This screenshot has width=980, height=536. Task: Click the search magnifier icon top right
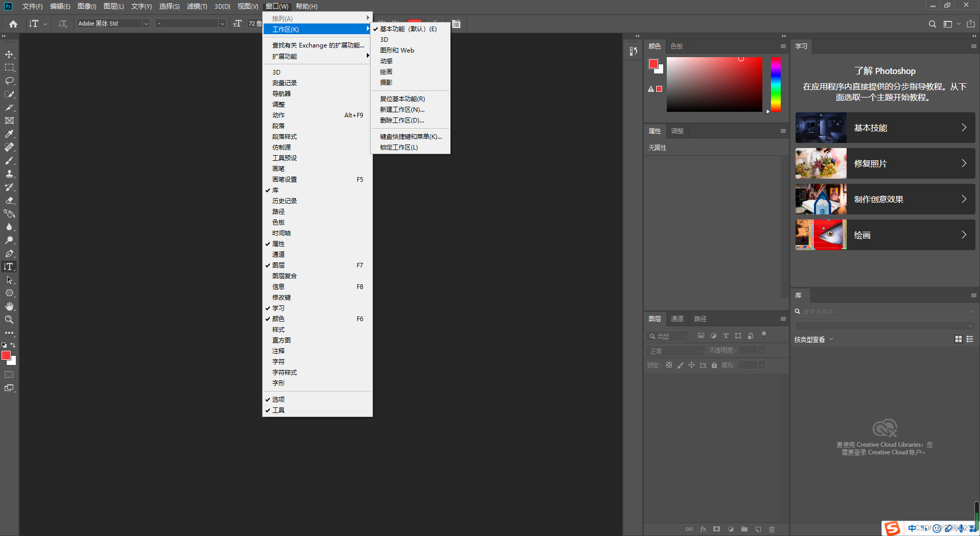[x=932, y=24]
